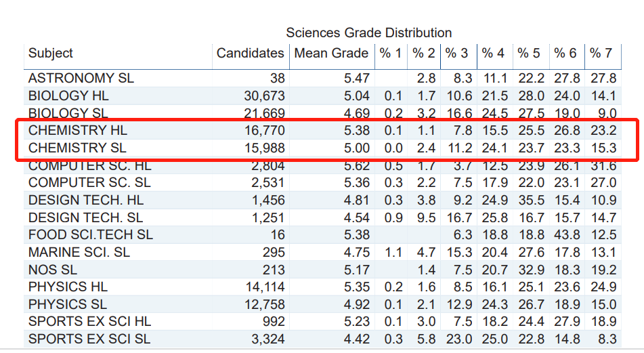This screenshot has height=353, width=644.
Task: Click DESIGN TECH. HL % 5 value 35.5
Action: 530,200
